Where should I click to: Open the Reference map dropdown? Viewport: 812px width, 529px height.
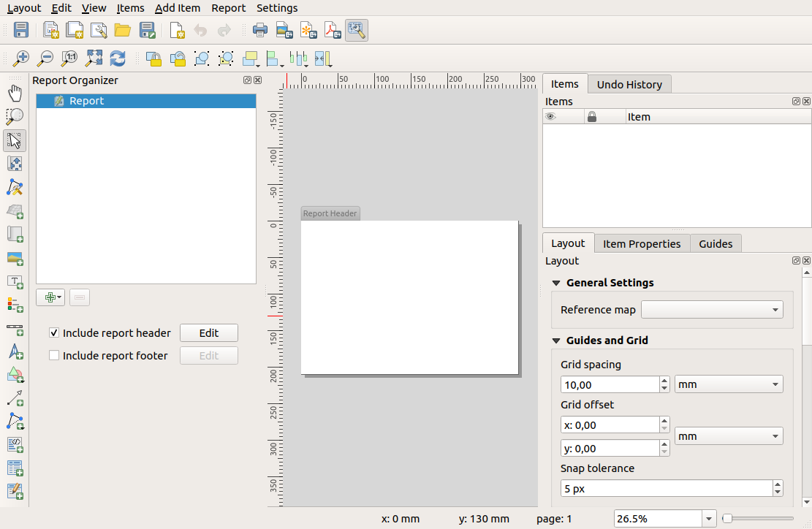coord(711,310)
